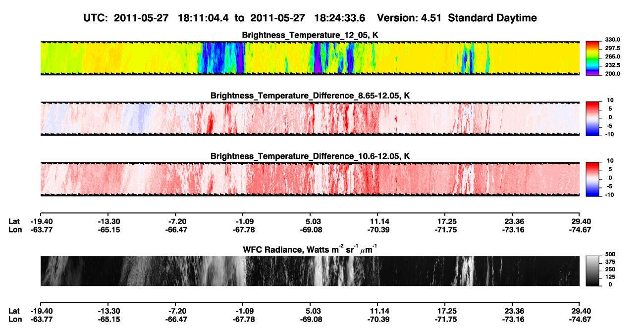Select the 'Brightness_Temperature_Difference_8.65-12.05, K' title

(310, 95)
